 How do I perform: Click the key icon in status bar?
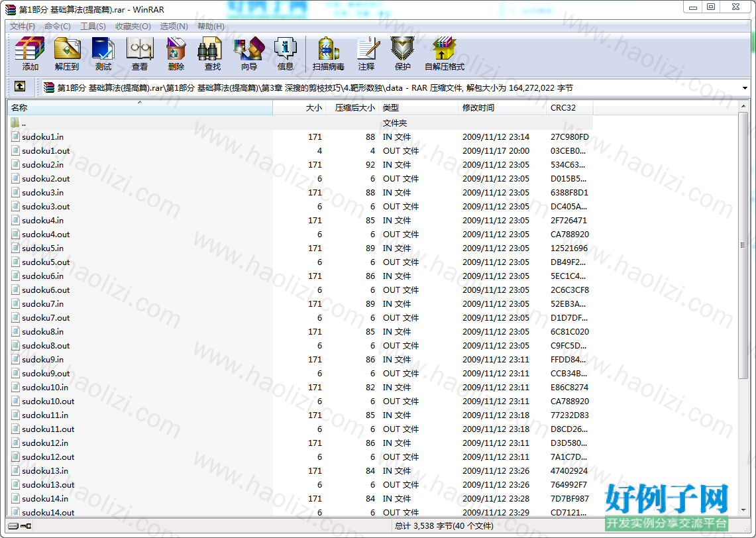[x=26, y=526]
